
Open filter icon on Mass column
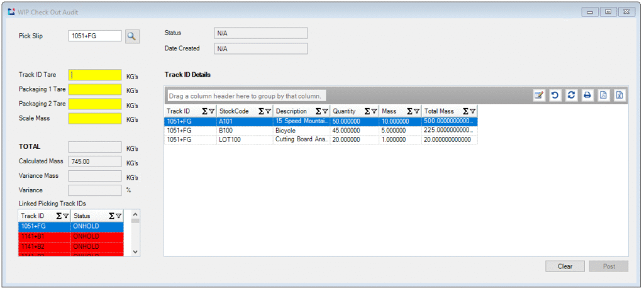coord(416,111)
